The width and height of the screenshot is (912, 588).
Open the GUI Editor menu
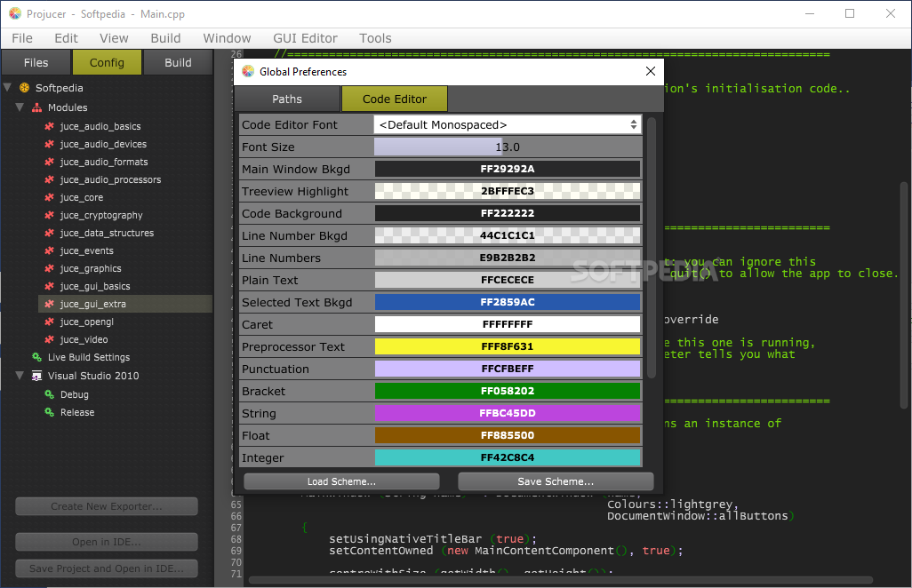pos(306,38)
